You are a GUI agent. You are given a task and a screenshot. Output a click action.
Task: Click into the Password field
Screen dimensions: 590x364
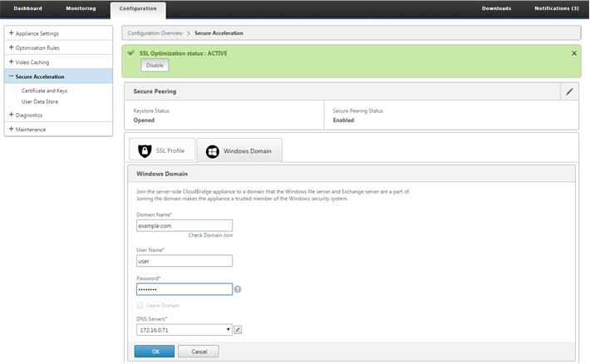tap(184, 289)
